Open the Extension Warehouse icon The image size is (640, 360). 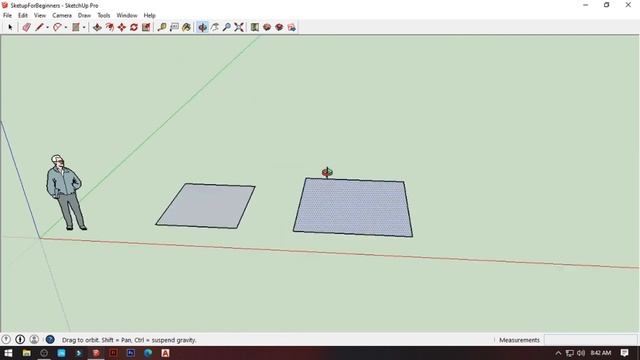(x=267, y=27)
